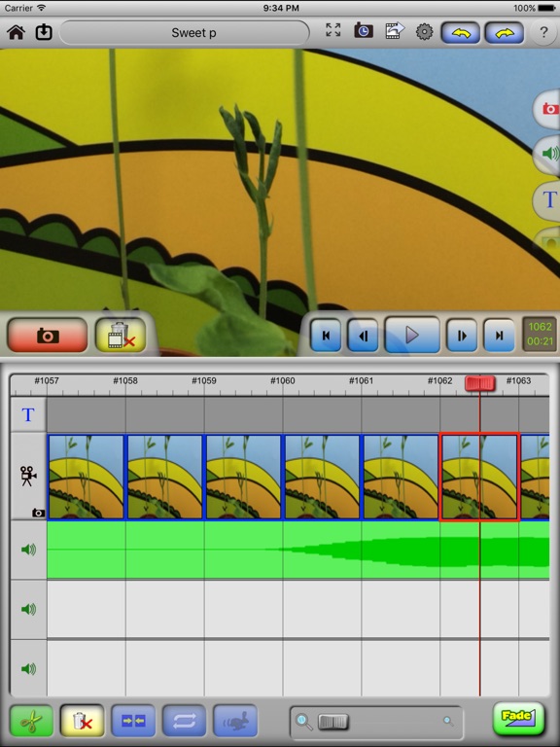
Task: Open the time-lapse camera settings
Action: 364,31
